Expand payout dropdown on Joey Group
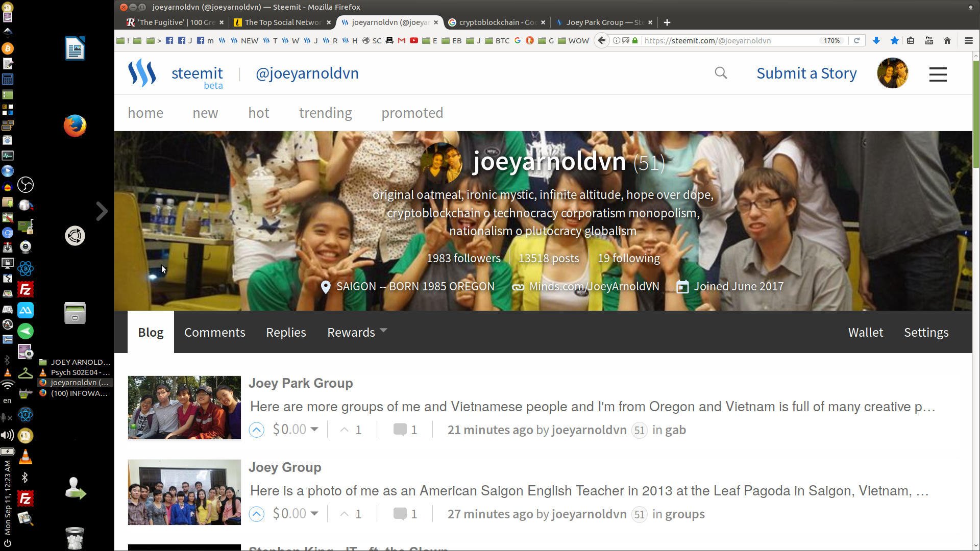The width and height of the screenshot is (980, 551). click(x=314, y=514)
